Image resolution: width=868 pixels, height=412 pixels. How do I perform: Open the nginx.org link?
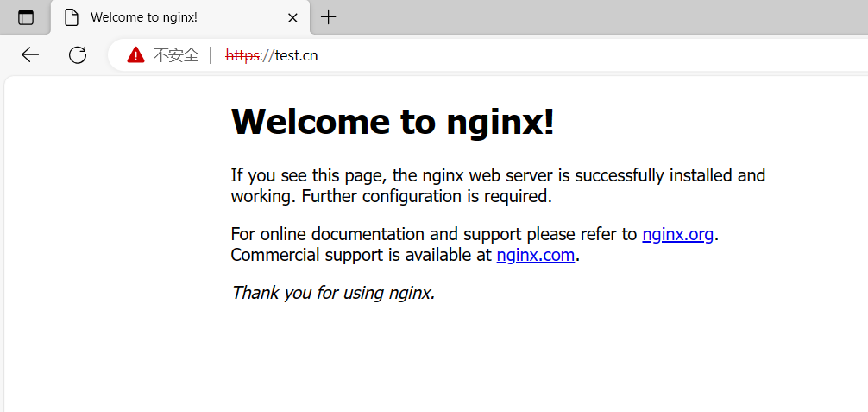pyautogui.click(x=677, y=234)
